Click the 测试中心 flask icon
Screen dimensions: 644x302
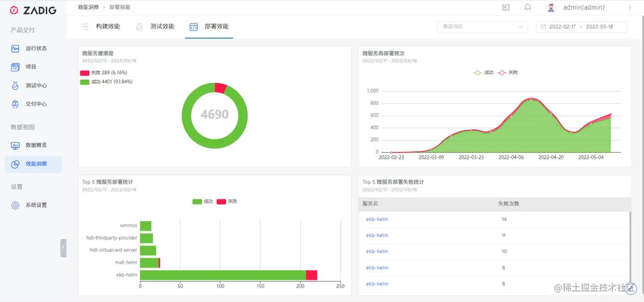[15, 85]
